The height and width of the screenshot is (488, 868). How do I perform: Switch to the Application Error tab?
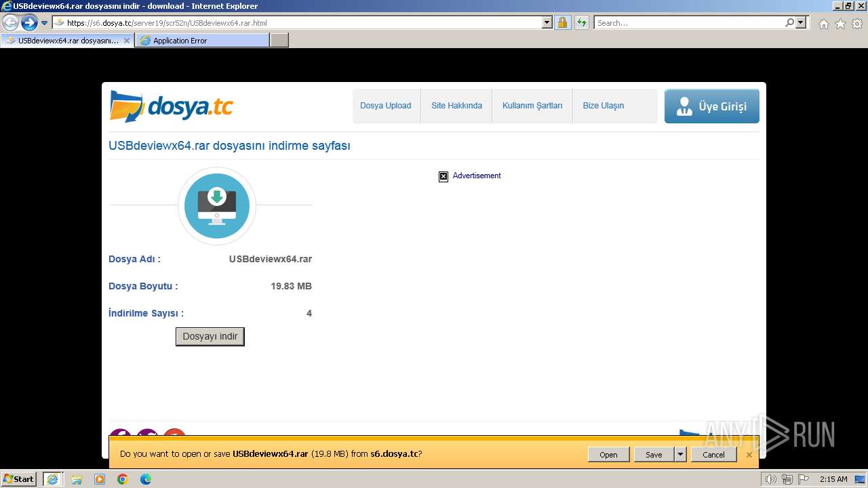coord(202,41)
